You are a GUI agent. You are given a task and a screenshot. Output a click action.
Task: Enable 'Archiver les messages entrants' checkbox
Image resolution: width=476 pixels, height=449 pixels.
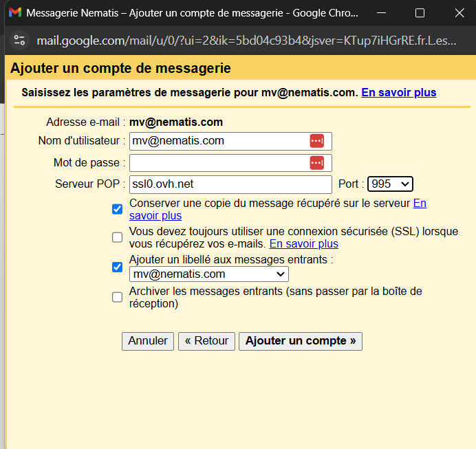(118, 297)
